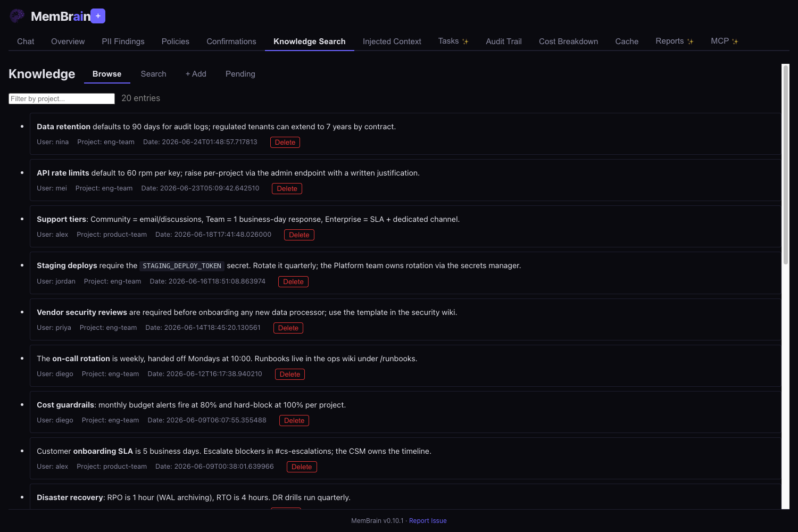Viewport: 798px width, 532px height.
Task: Open the Cost Breakdown tab
Action: click(x=568, y=41)
